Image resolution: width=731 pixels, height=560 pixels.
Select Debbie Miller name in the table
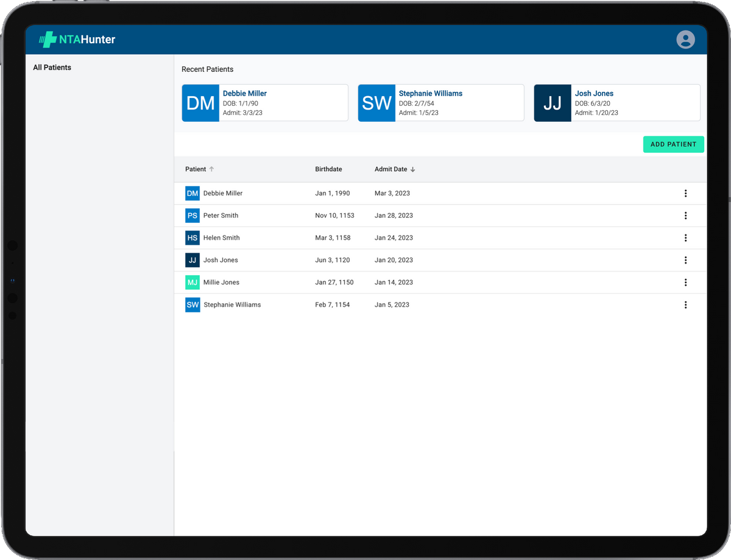click(223, 194)
